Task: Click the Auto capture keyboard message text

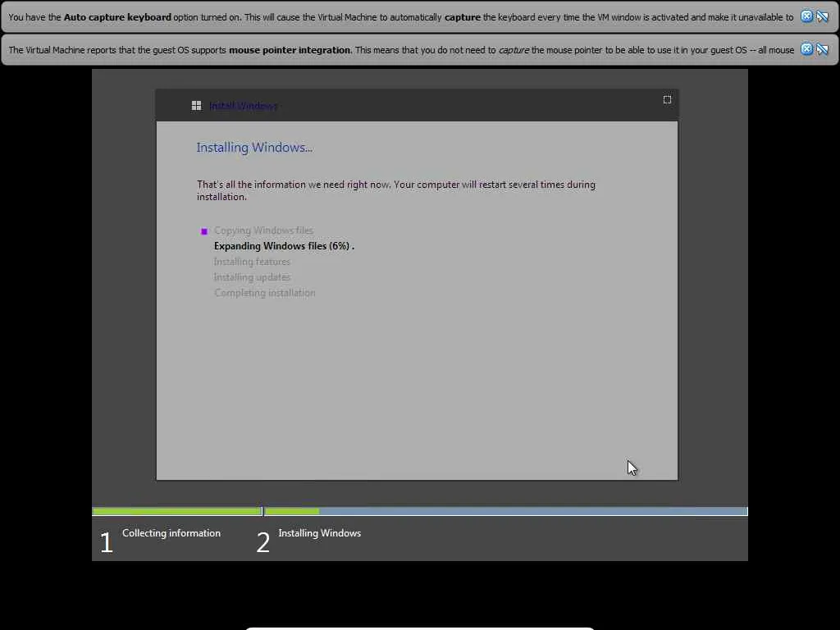Action: [x=400, y=17]
